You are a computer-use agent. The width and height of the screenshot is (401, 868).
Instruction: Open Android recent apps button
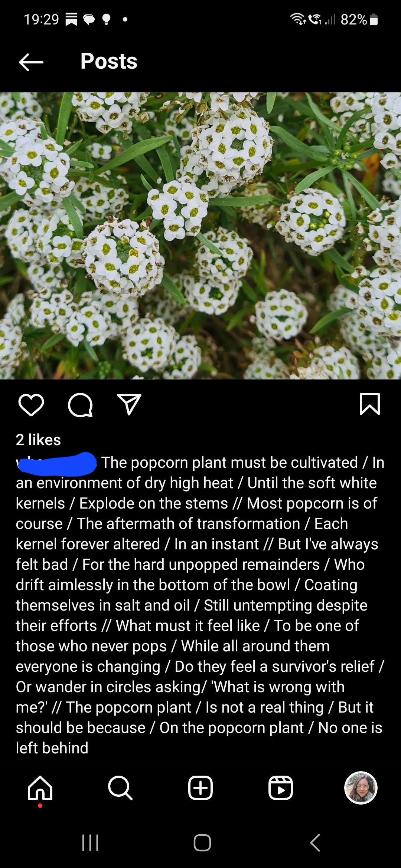(x=90, y=842)
